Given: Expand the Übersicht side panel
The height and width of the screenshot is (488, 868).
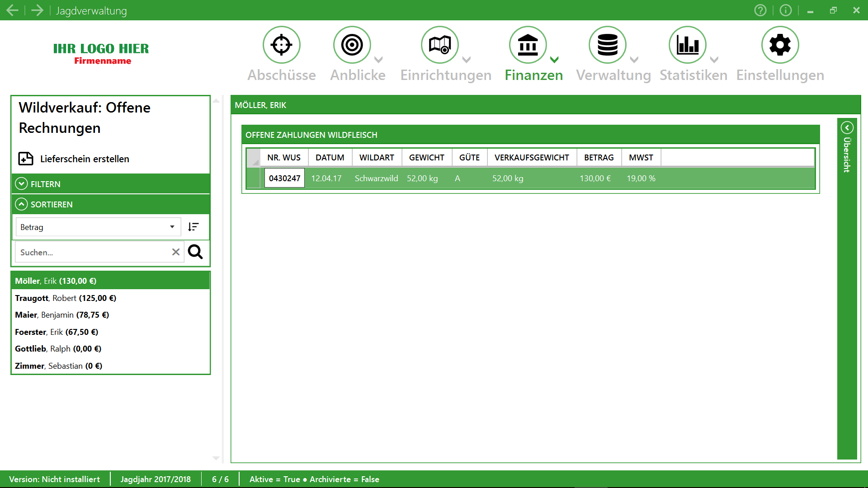Looking at the screenshot, I should point(847,128).
